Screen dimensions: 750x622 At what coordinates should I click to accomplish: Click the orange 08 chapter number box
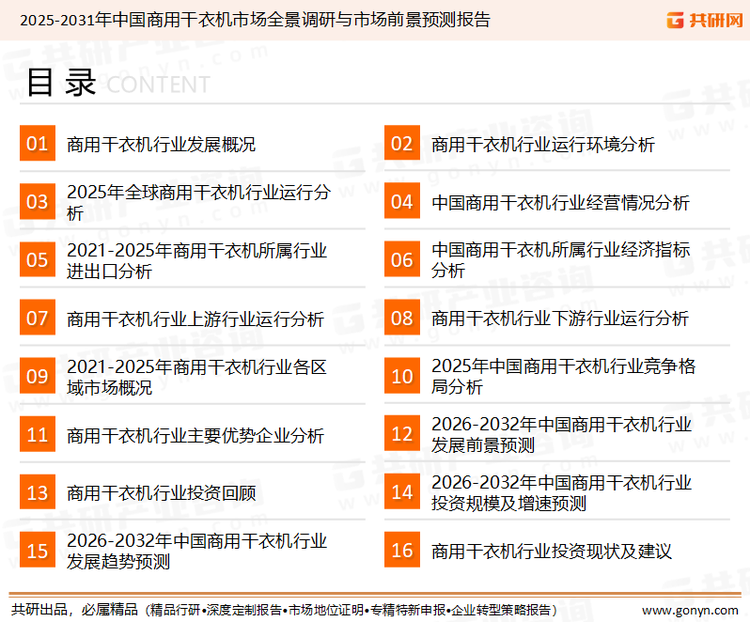pyautogui.click(x=401, y=318)
